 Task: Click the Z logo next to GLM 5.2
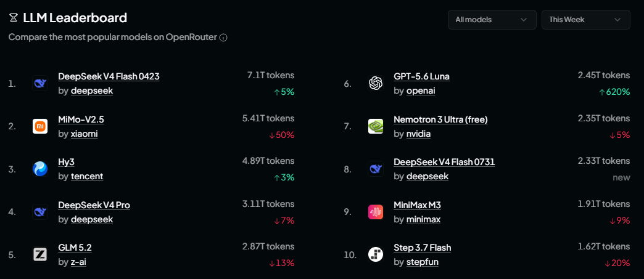[x=40, y=254]
